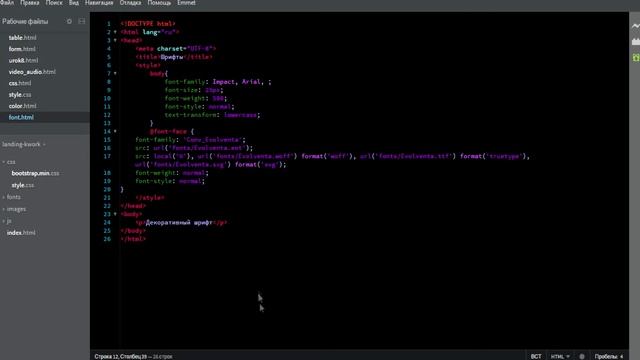Click line number 17 in gutter

pos(107,156)
